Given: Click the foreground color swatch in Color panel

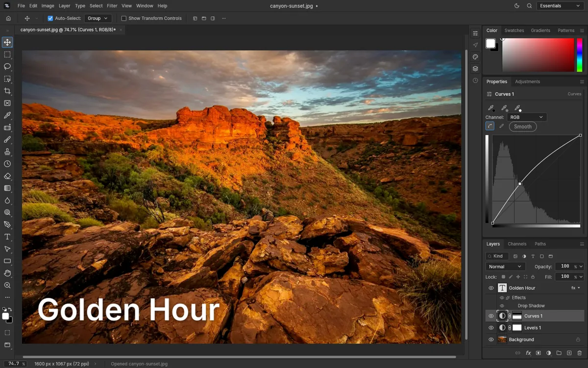Looking at the screenshot, I should click(x=490, y=44).
